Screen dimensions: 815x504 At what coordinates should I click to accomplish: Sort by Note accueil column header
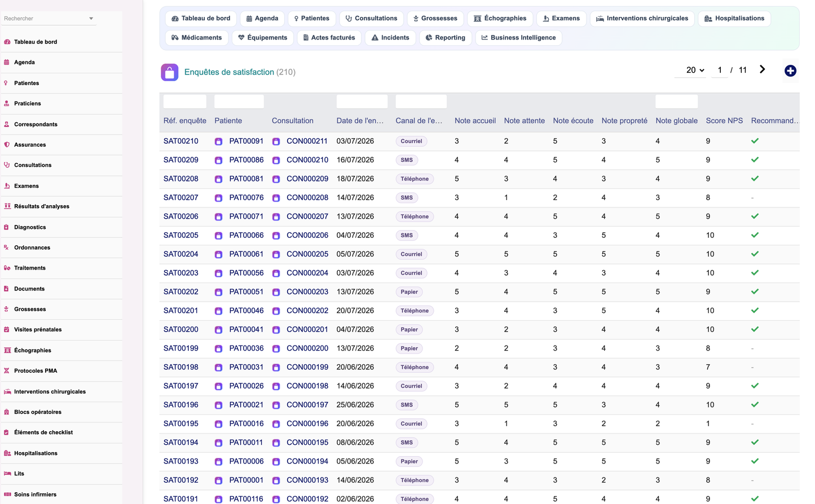click(475, 121)
